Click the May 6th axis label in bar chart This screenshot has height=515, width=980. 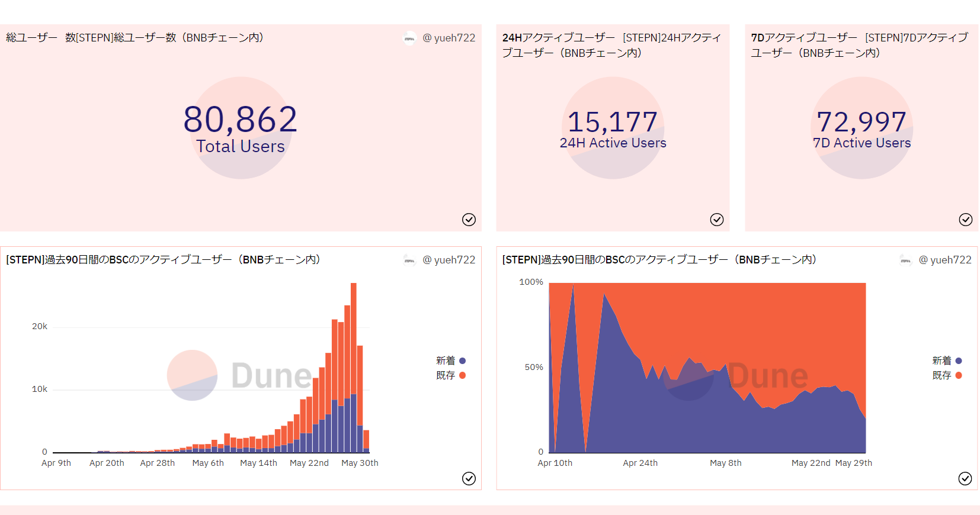pyautogui.click(x=208, y=463)
